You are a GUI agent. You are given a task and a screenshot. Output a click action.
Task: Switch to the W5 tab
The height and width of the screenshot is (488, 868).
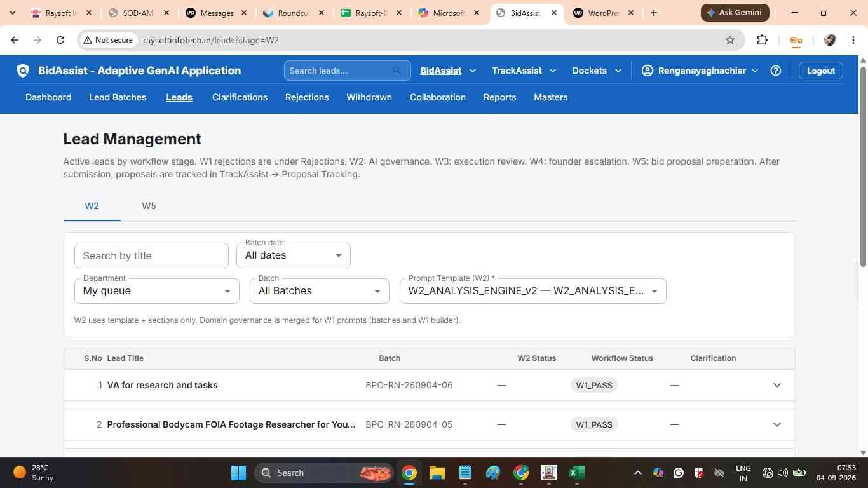[x=149, y=206]
